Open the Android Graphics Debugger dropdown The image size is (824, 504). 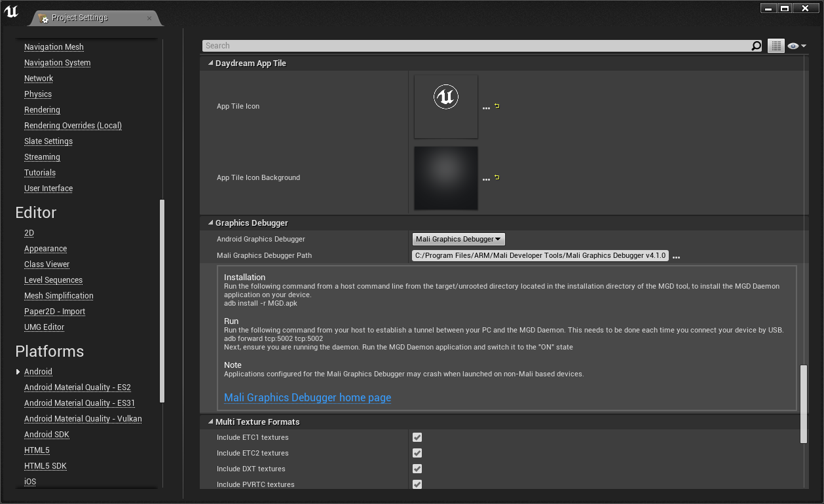[458, 239]
